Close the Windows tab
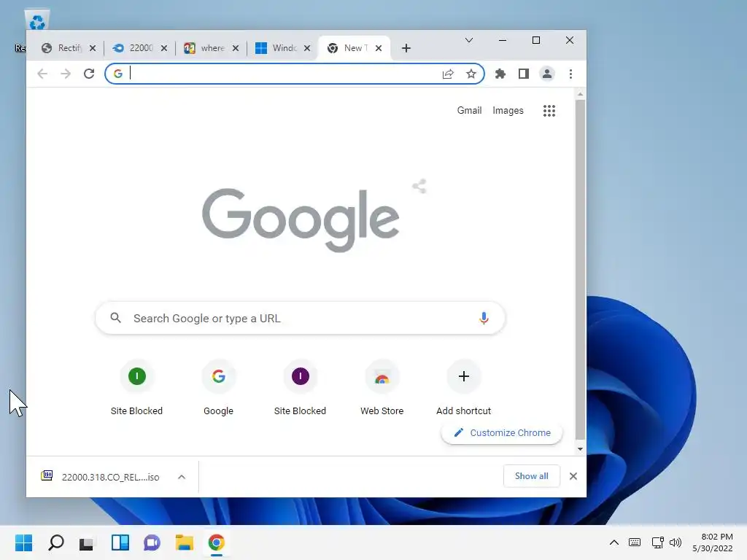 click(x=307, y=48)
